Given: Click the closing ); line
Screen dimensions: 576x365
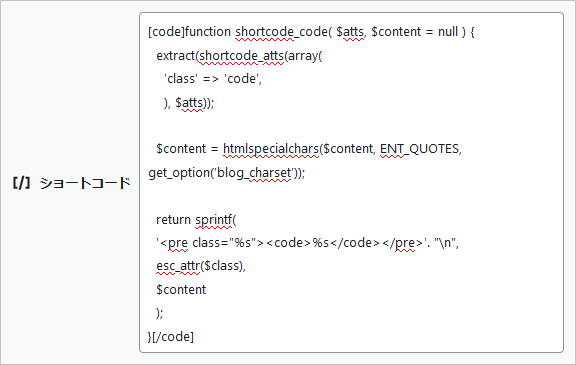Looking at the screenshot, I should click(160, 313).
